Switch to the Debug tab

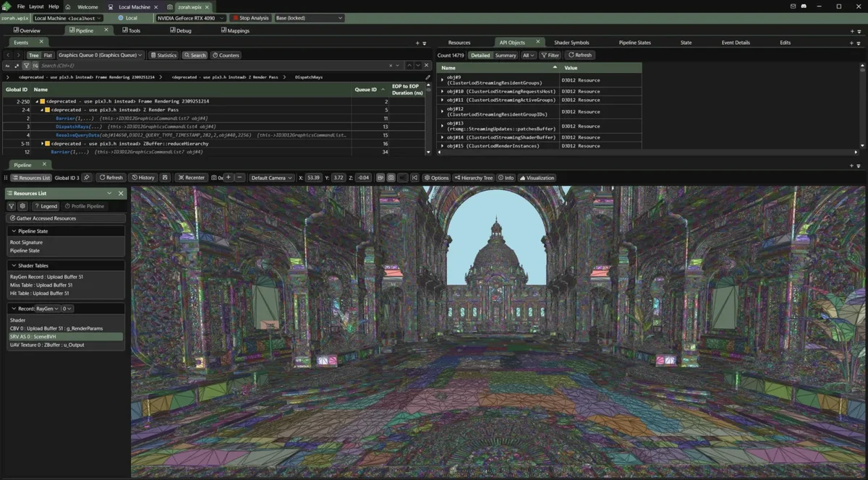[180, 30]
